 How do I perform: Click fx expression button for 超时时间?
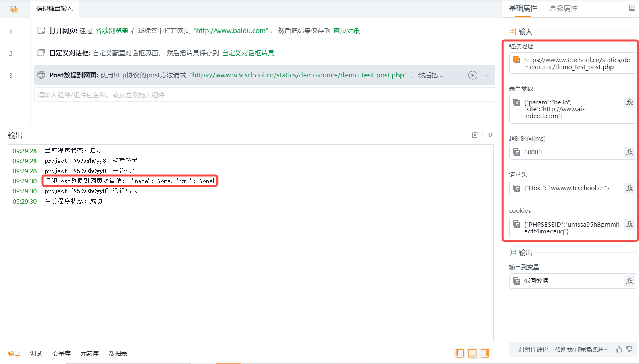pos(629,152)
